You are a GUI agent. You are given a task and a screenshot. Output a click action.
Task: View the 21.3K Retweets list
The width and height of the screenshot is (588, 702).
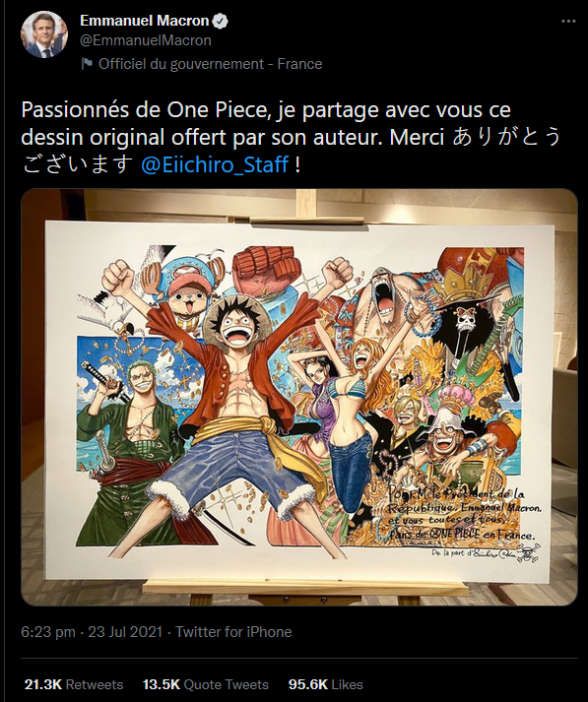coord(74,684)
